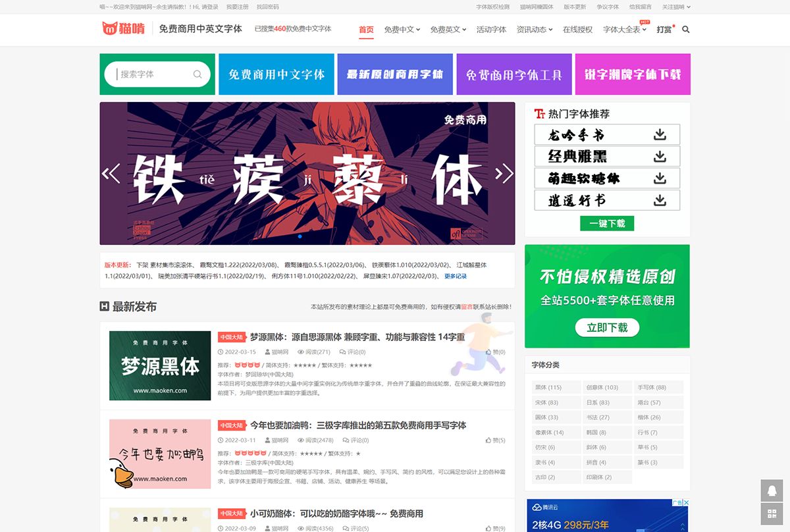
Task: Select the 手写体 (88) category
Action: coord(659,387)
